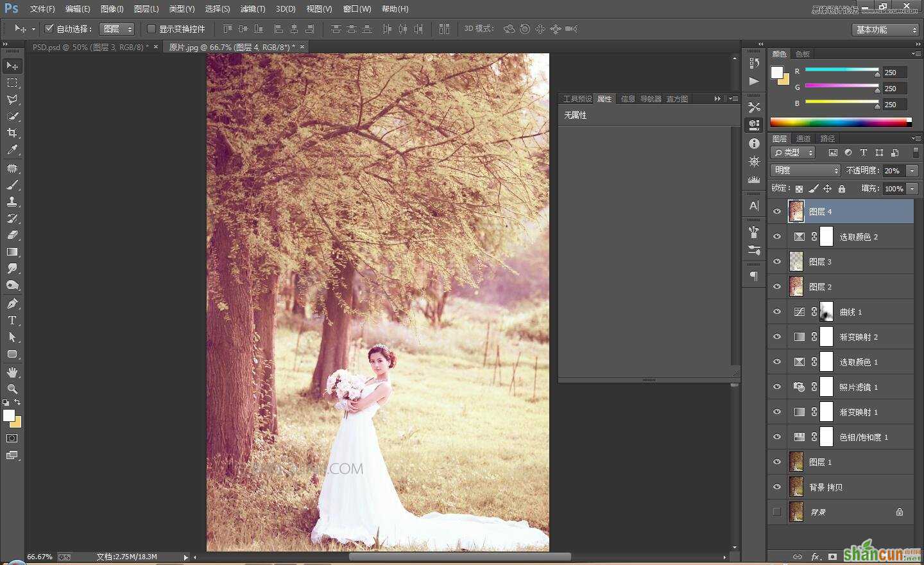This screenshot has height=565, width=924.
Task: Expand the status bar info arrow
Action: click(x=186, y=557)
